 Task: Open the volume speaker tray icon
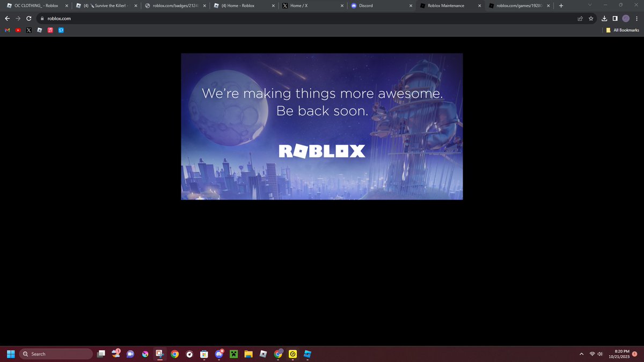click(x=600, y=354)
